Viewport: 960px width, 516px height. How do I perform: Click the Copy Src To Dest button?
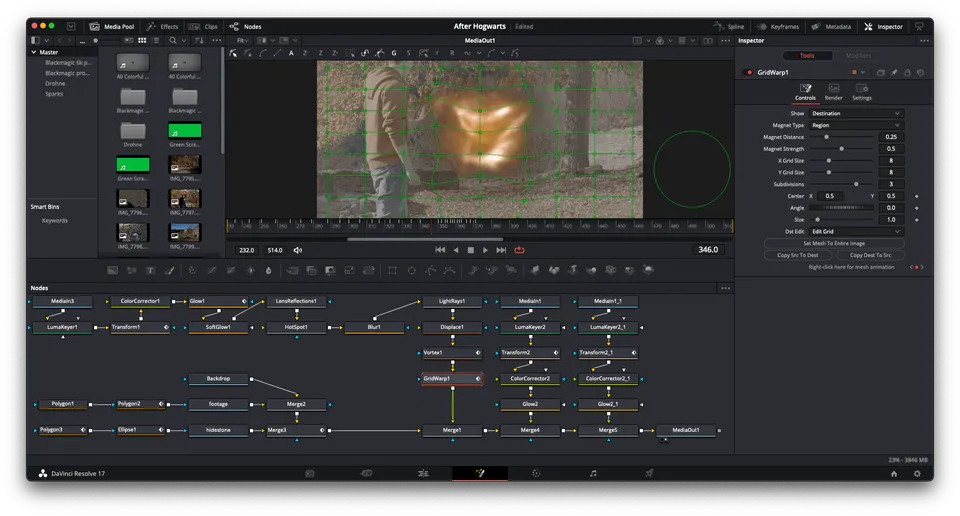797,255
